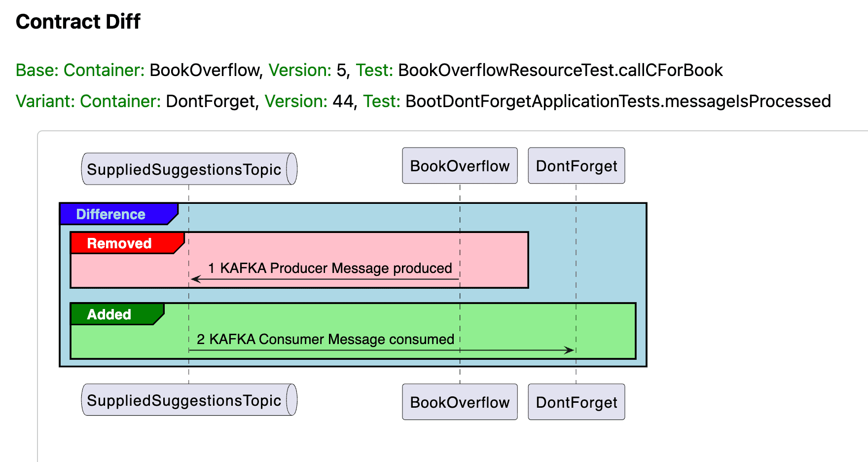Select the Contract Diff heading

(78, 21)
